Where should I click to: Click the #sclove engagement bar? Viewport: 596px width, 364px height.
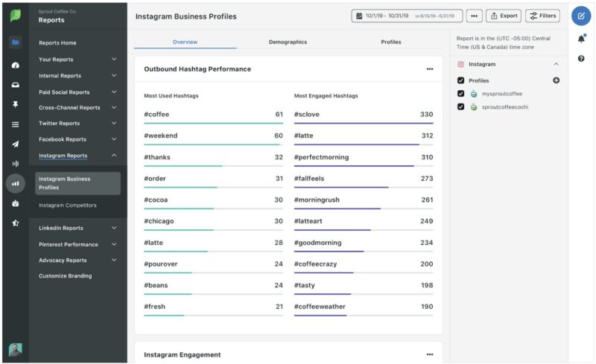point(364,123)
